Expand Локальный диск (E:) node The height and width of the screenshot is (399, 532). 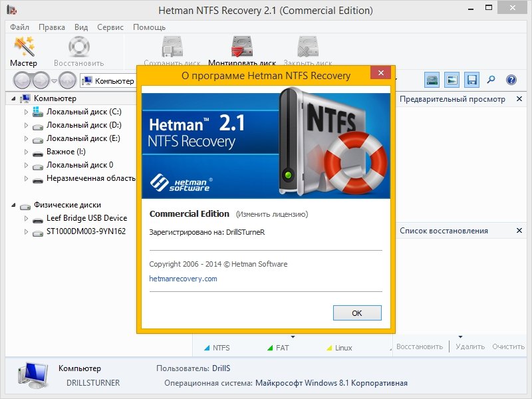coord(26,138)
